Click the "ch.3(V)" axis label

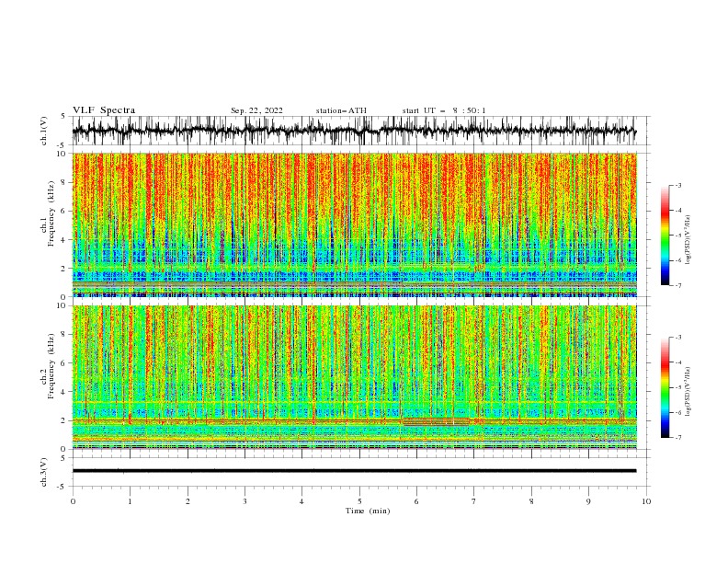click(44, 472)
